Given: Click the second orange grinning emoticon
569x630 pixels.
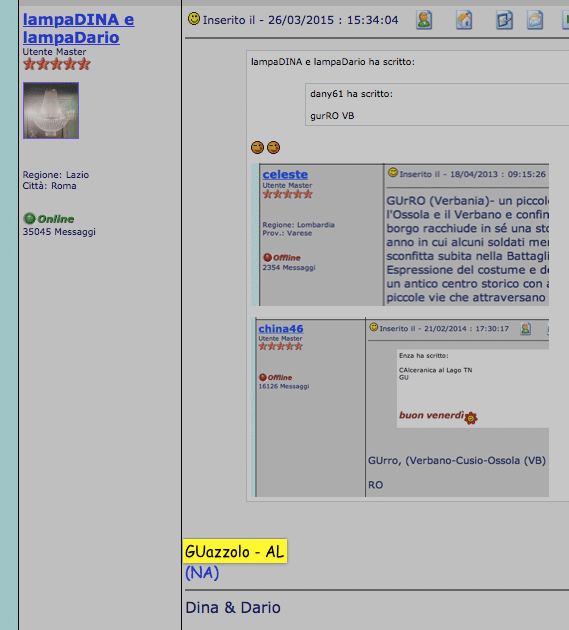Looking at the screenshot, I should (x=273, y=147).
